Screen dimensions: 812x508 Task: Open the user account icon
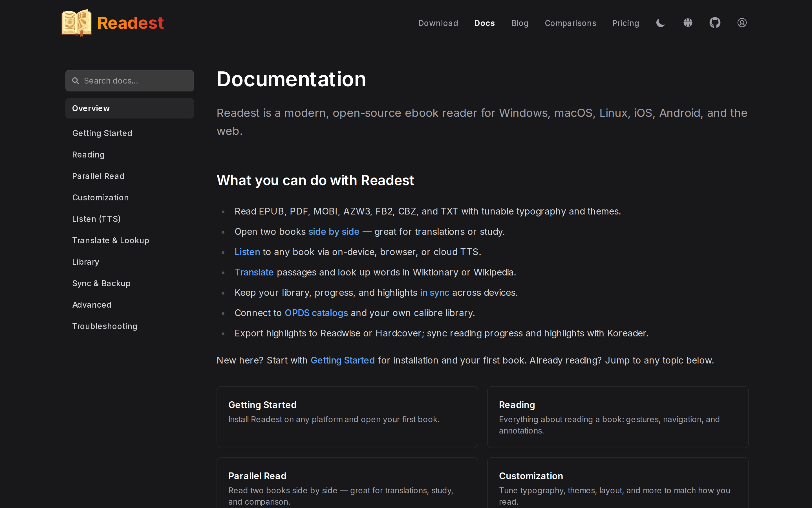coord(742,23)
